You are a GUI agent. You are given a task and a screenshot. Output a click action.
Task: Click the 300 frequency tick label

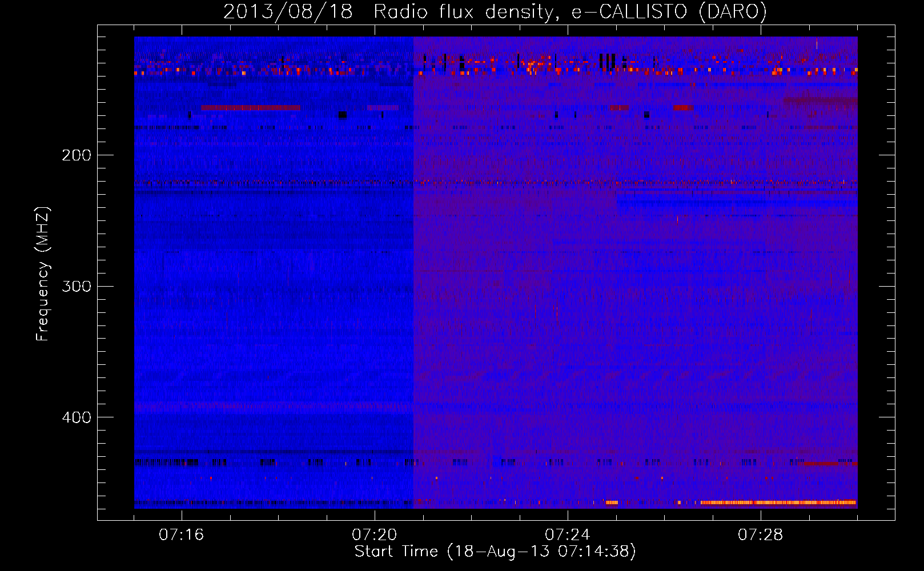[x=77, y=286]
